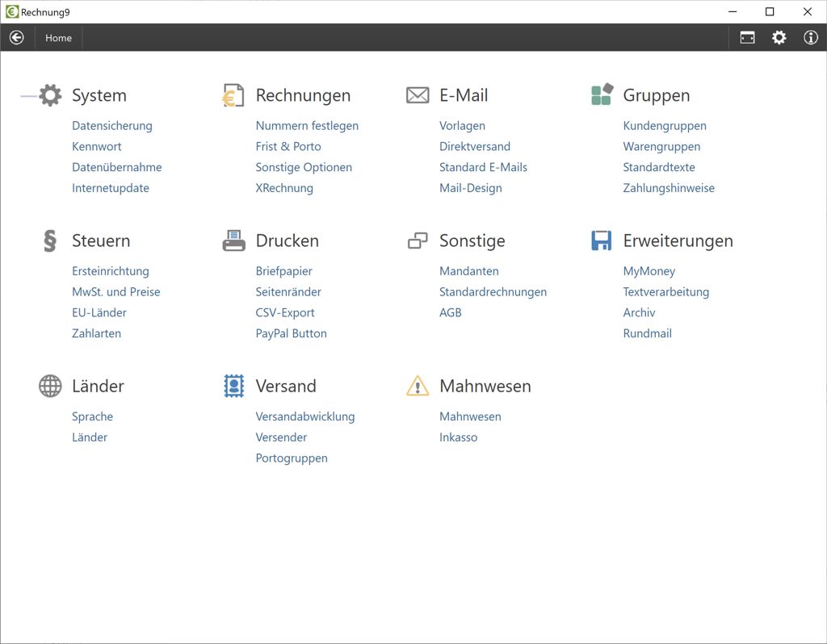
Task: Click the info icon in top bar
Action: [x=810, y=38]
